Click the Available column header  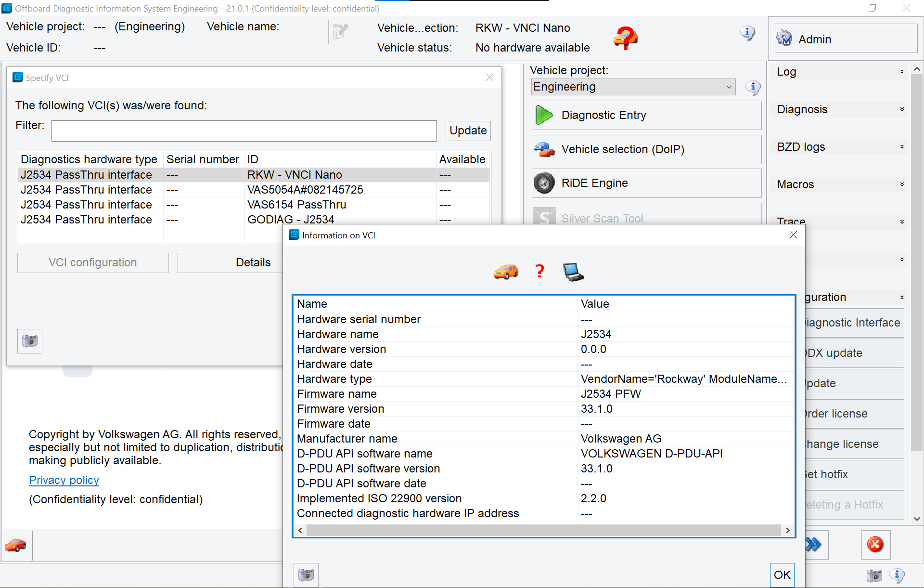pos(462,159)
